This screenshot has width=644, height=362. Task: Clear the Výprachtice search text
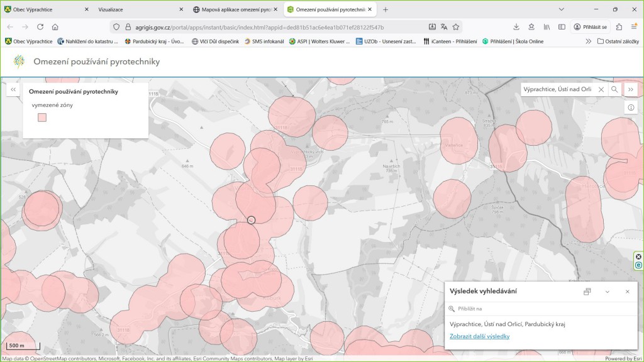pyautogui.click(x=601, y=90)
